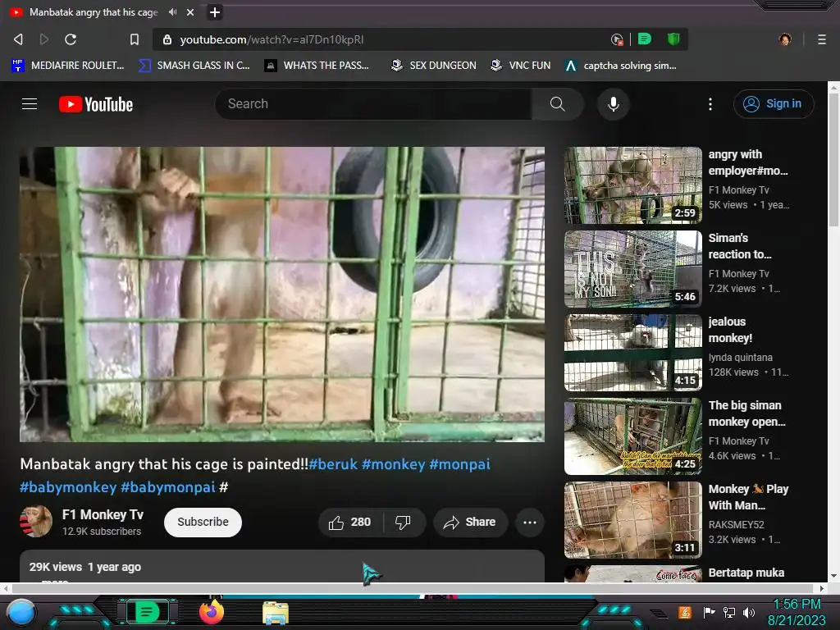Open YouTube settings three-dot menu
840x630 pixels.
coord(710,104)
